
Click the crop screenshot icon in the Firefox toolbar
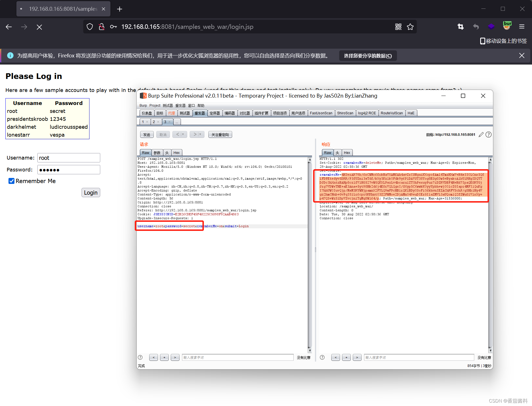tap(461, 27)
